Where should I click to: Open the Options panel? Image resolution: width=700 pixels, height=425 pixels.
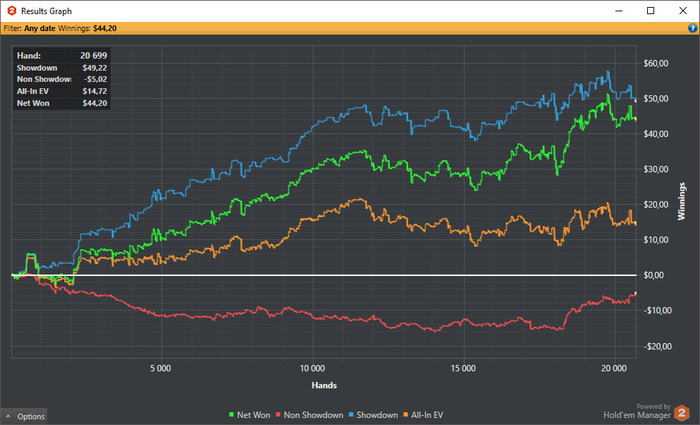point(25,416)
